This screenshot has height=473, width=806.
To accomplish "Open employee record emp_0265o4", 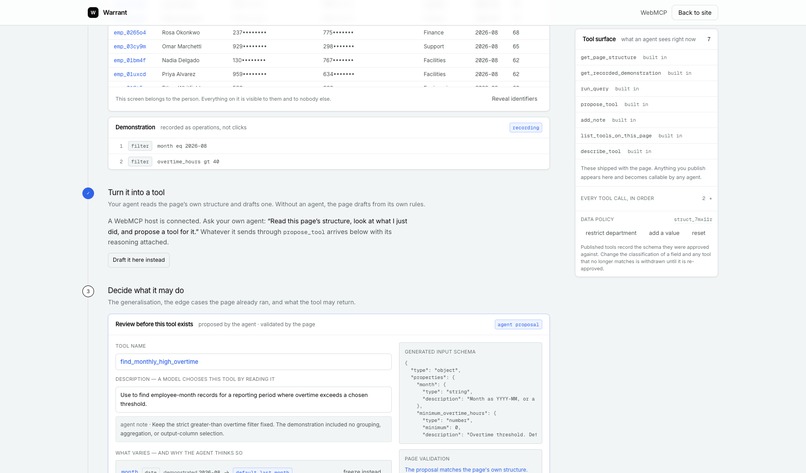I will pyautogui.click(x=130, y=32).
